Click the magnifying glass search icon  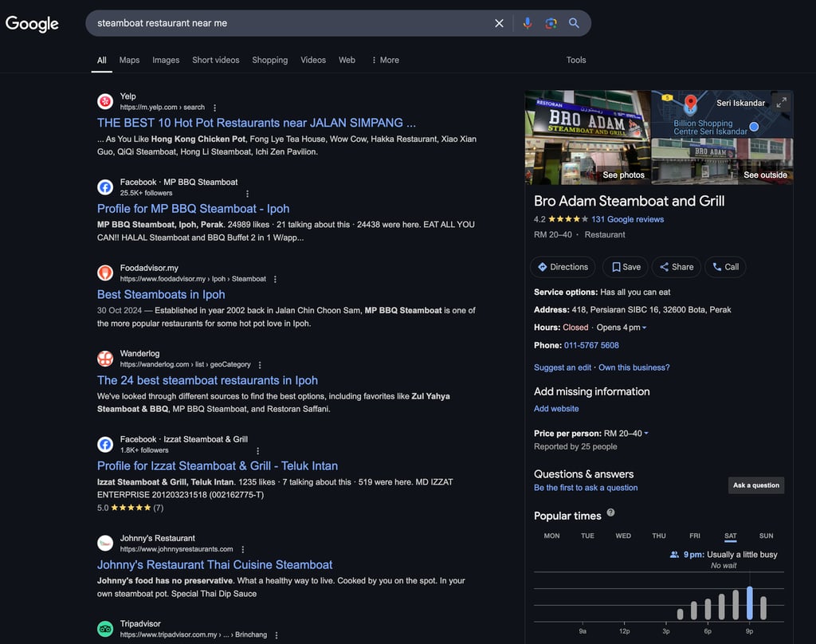click(574, 23)
